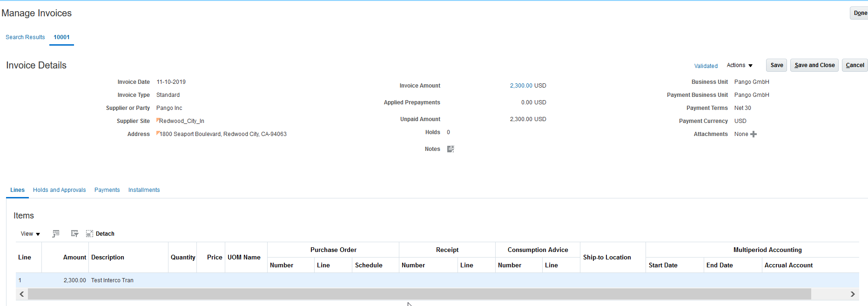Image resolution: width=868 pixels, height=306 pixels.
Task: Open the 2,300.00 invoice amount link
Action: (521, 86)
